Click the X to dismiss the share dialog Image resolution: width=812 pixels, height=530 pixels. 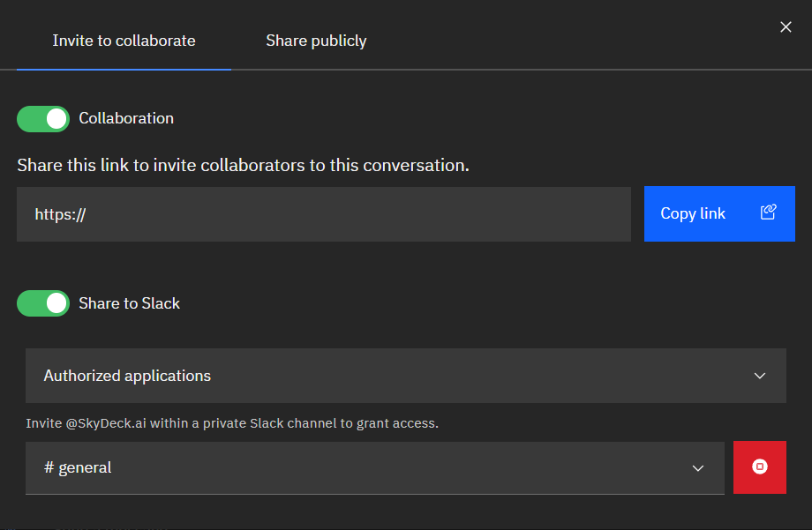pos(786,26)
